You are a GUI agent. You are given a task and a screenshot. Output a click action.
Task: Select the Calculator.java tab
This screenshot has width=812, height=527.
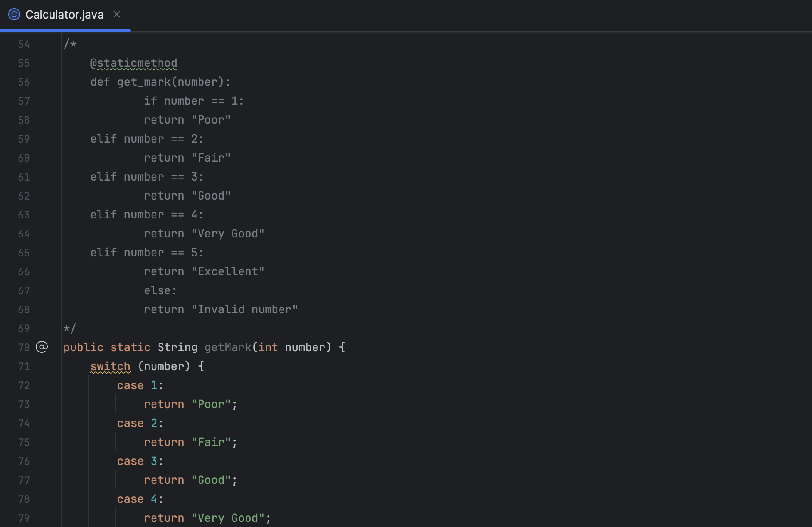point(65,14)
